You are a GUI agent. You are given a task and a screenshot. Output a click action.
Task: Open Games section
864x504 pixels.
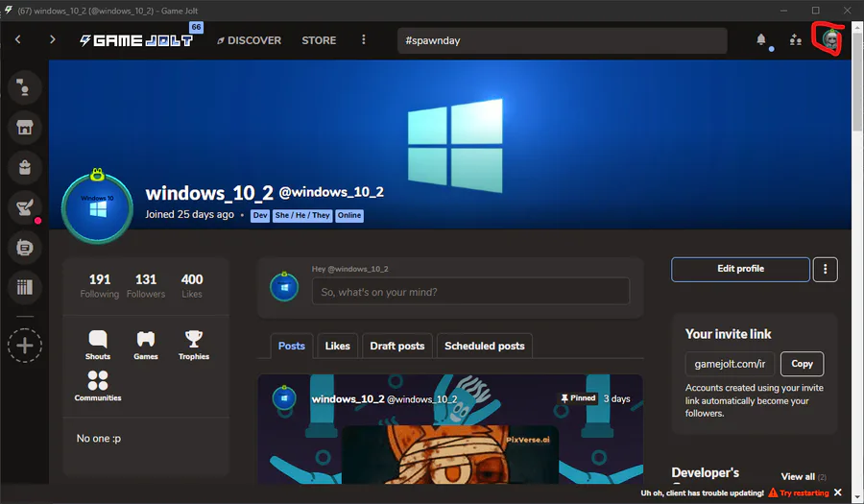point(146,345)
